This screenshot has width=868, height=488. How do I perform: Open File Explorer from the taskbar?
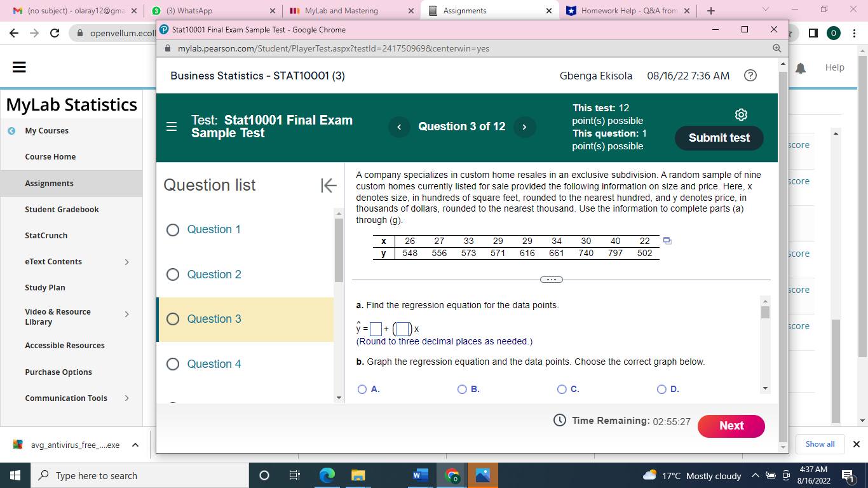[x=358, y=475]
